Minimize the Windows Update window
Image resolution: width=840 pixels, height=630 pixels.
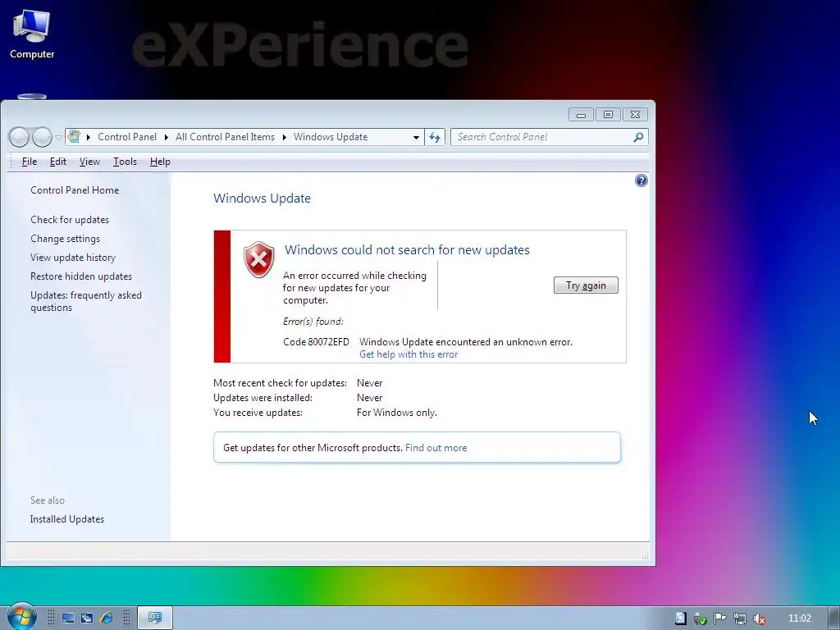(x=582, y=115)
